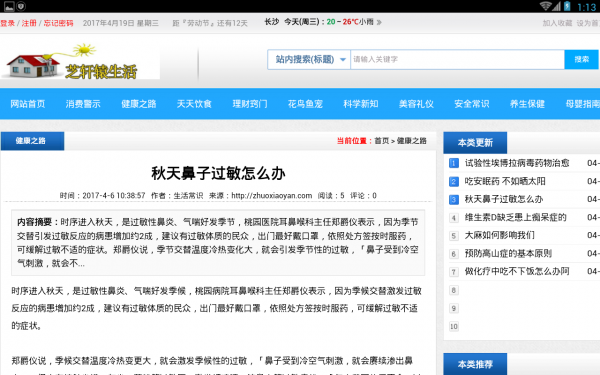This screenshot has height=375, width=600.
Task: Click the 内容摘要 summary box
Action: point(218,242)
